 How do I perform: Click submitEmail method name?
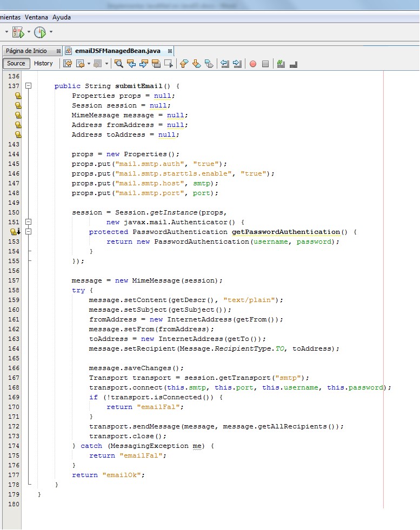[x=138, y=86]
